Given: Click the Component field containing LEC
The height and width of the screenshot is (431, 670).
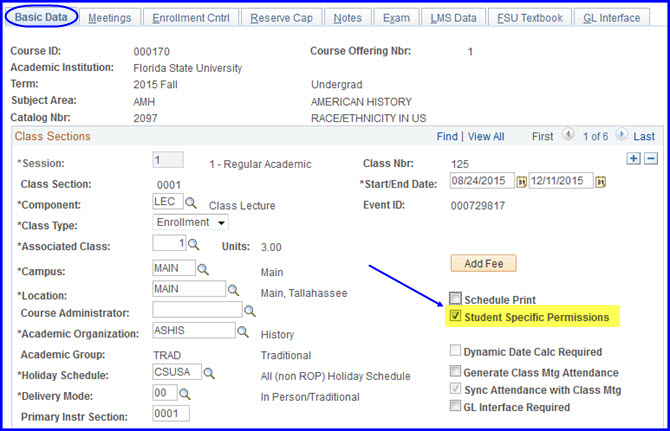Looking at the screenshot, I should tap(168, 201).
